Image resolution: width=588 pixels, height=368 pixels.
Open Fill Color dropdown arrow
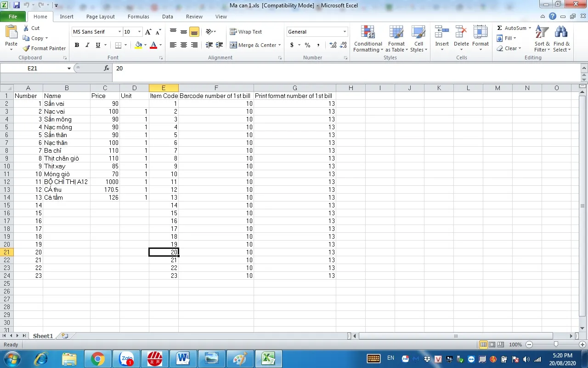coord(145,45)
